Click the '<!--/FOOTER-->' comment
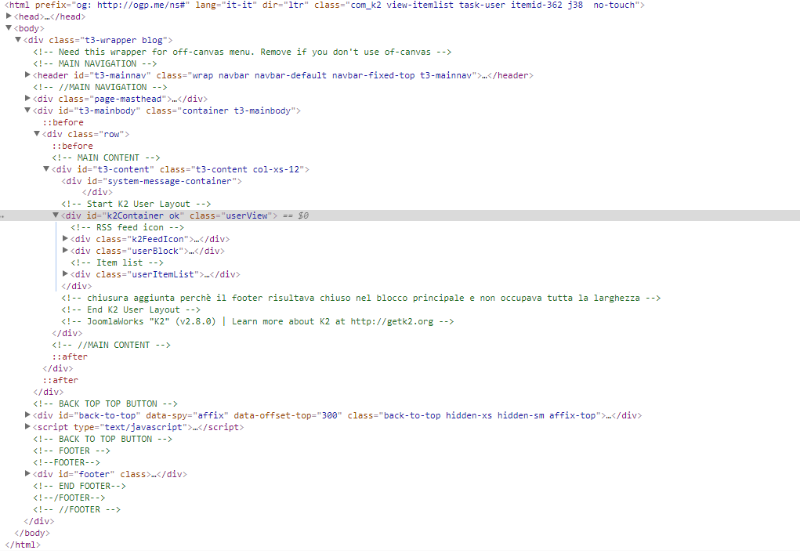Screen dimensions: 800x551 click(x=69, y=498)
